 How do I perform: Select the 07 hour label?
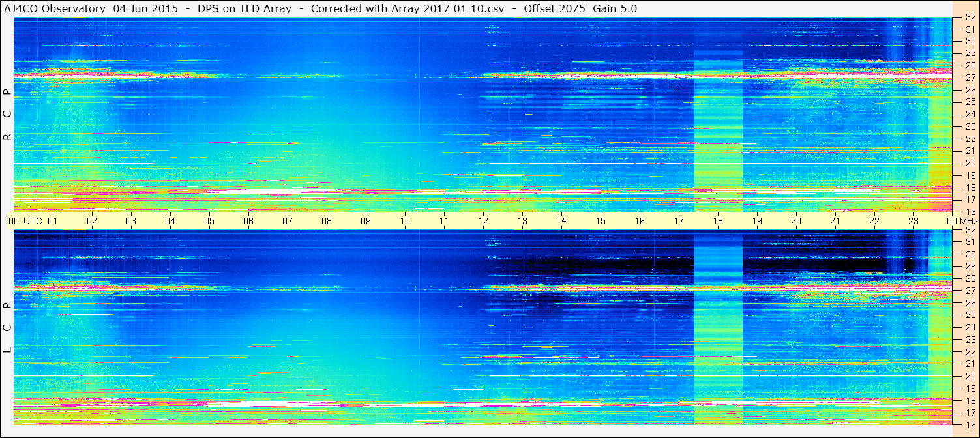click(x=288, y=221)
